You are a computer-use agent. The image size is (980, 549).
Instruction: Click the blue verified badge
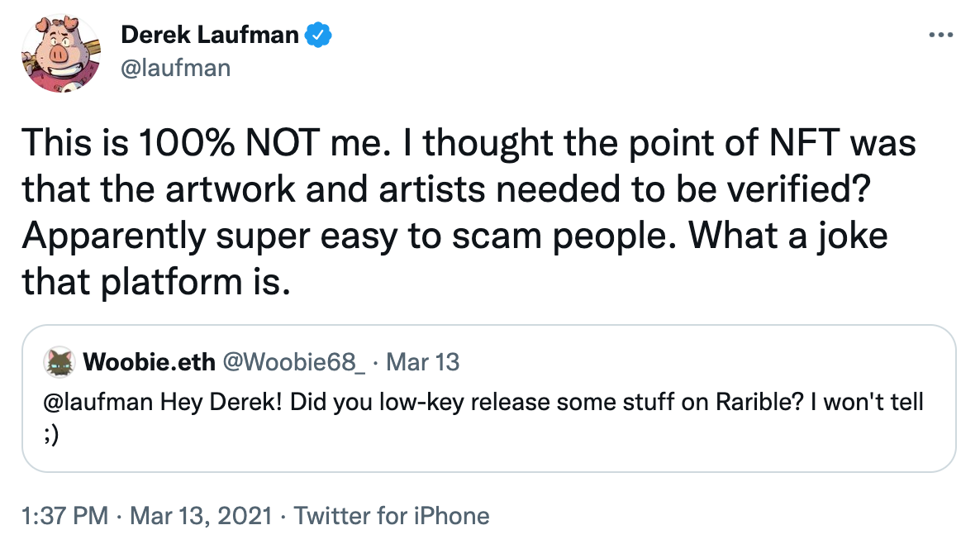[x=319, y=35]
